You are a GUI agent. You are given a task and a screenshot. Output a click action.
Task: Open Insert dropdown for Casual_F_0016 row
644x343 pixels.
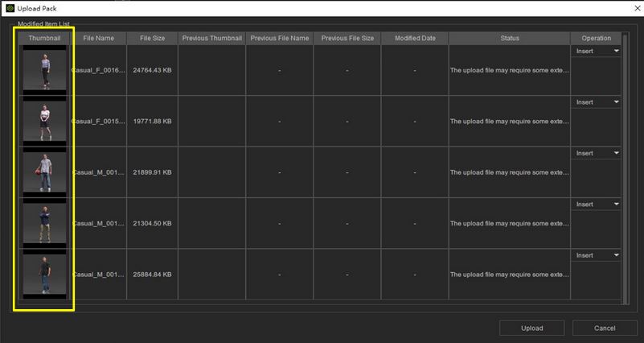point(596,51)
